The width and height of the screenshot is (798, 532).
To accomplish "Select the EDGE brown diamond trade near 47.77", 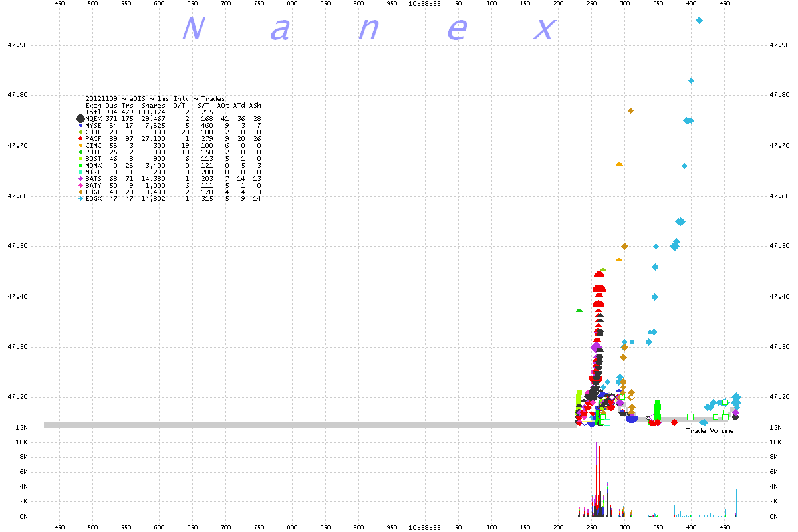I will pyautogui.click(x=630, y=110).
